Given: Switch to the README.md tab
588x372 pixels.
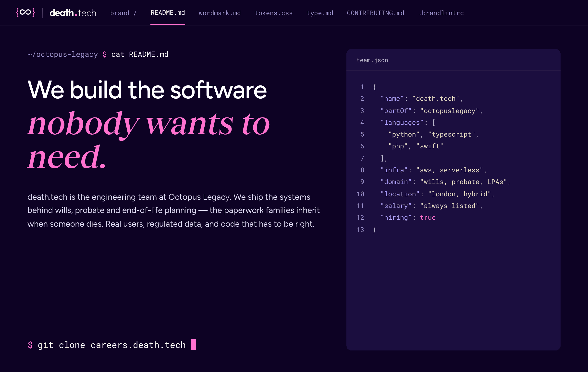Looking at the screenshot, I should click(x=168, y=12).
